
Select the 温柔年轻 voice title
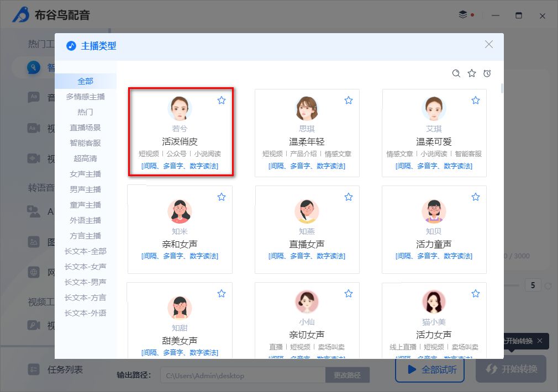pyautogui.click(x=307, y=141)
